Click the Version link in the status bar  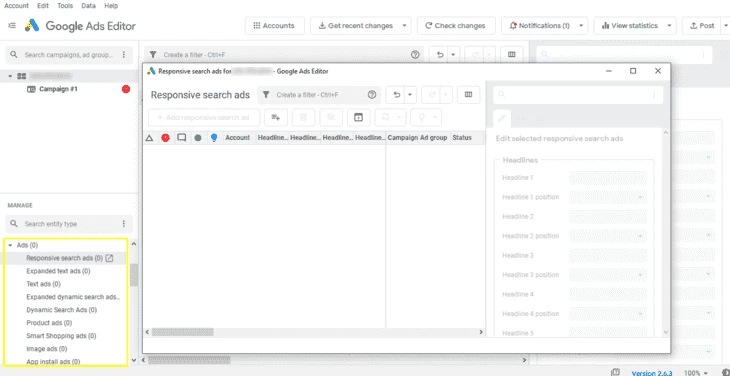pyautogui.click(x=652, y=373)
